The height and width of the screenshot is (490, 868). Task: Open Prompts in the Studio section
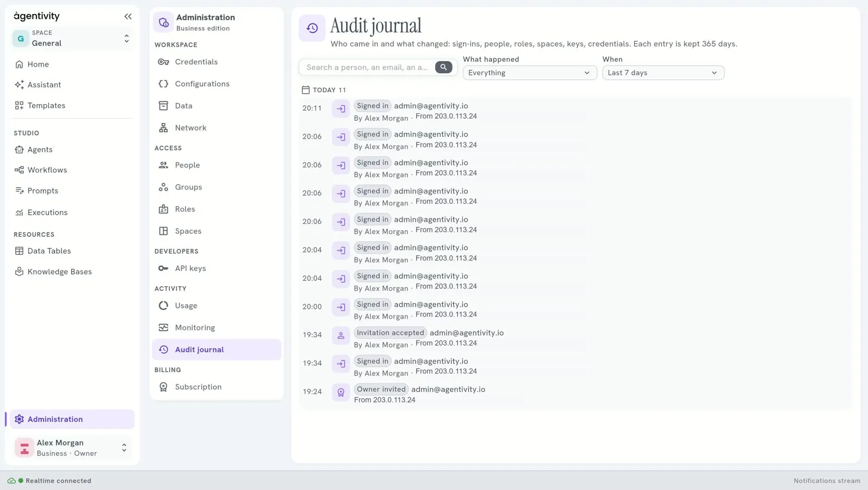tap(72, 191)
